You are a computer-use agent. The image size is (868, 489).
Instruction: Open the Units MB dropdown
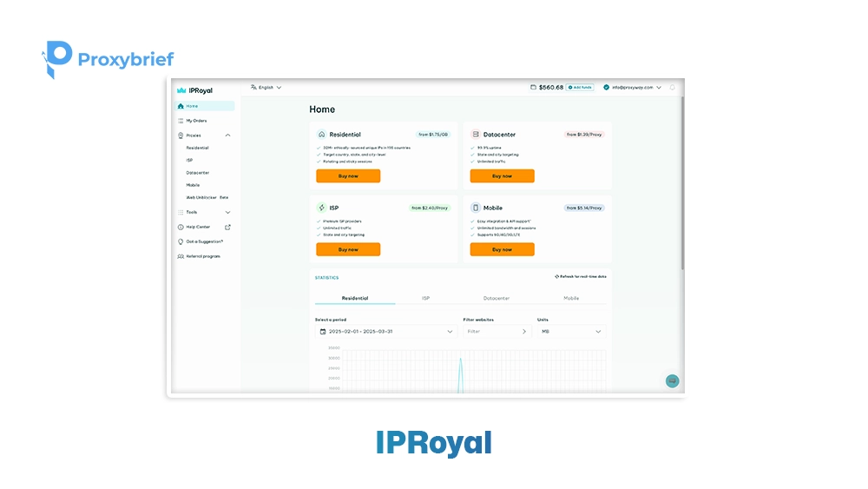pos(571,332)
